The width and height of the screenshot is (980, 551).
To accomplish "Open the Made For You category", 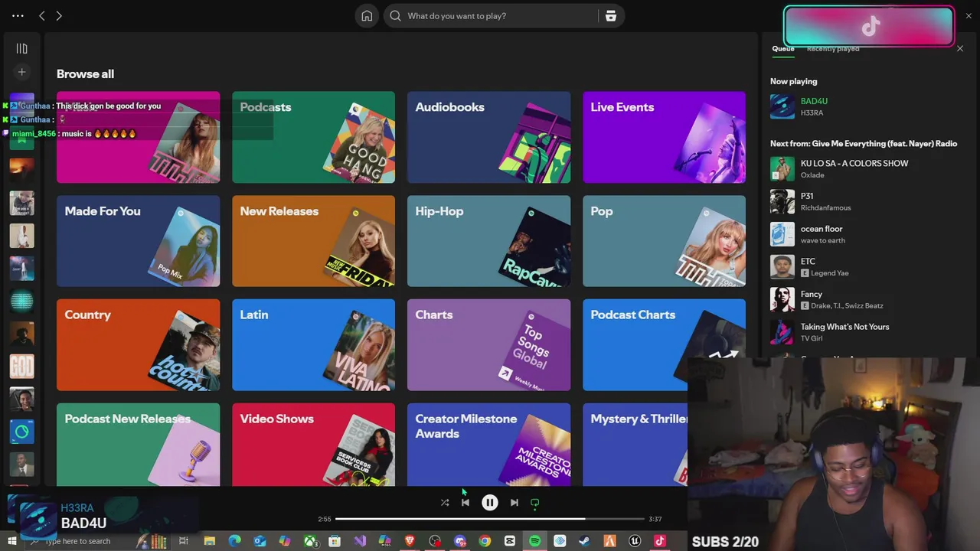I will (x=138, y=241).
